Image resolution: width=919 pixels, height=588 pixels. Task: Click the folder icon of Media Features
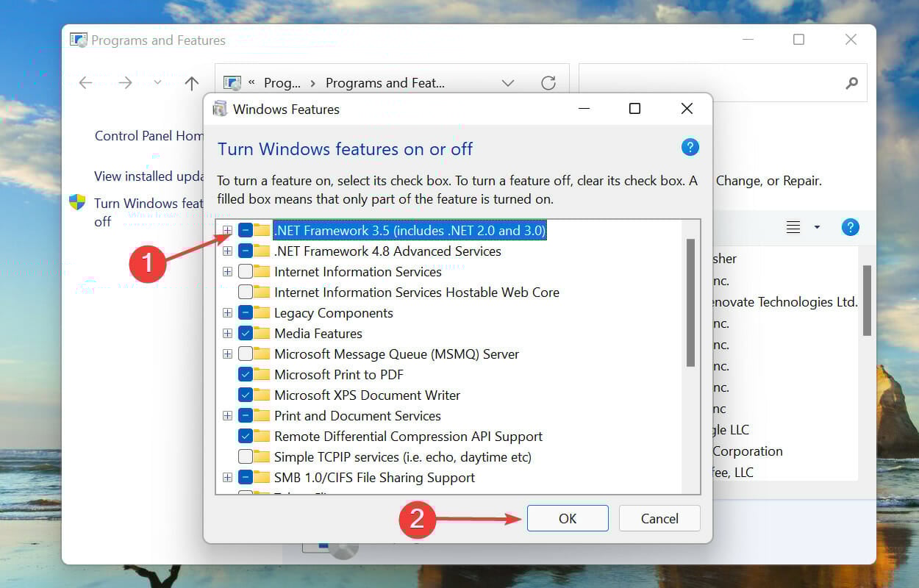pos(262,333)
